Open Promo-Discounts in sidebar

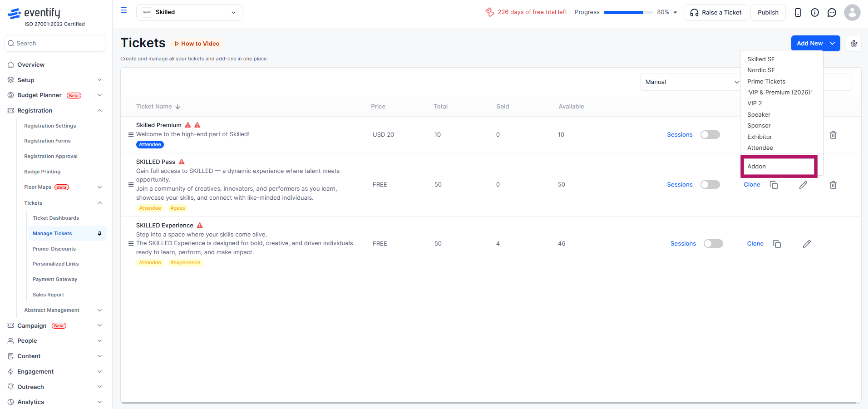coord(54,249)
